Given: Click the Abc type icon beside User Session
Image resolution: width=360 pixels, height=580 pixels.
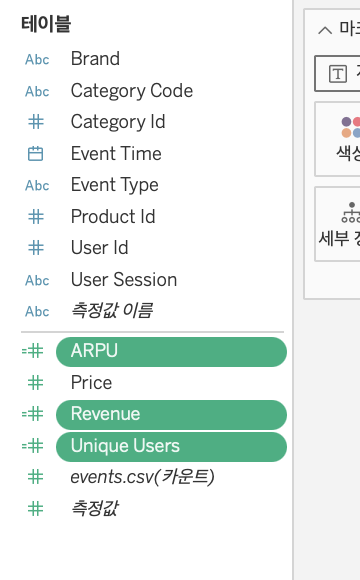Looking at the screenshot, I should click(x=37, y=280).
